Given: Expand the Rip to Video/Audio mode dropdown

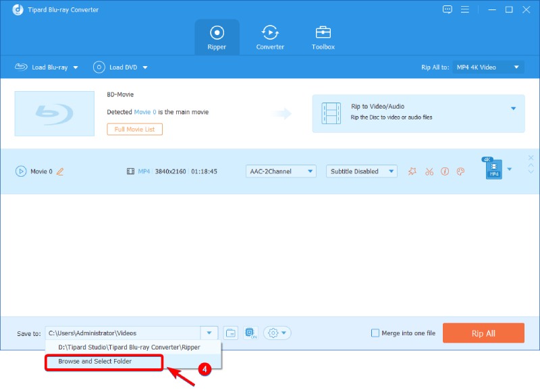Looking at the screenshot, I should 513,109.
